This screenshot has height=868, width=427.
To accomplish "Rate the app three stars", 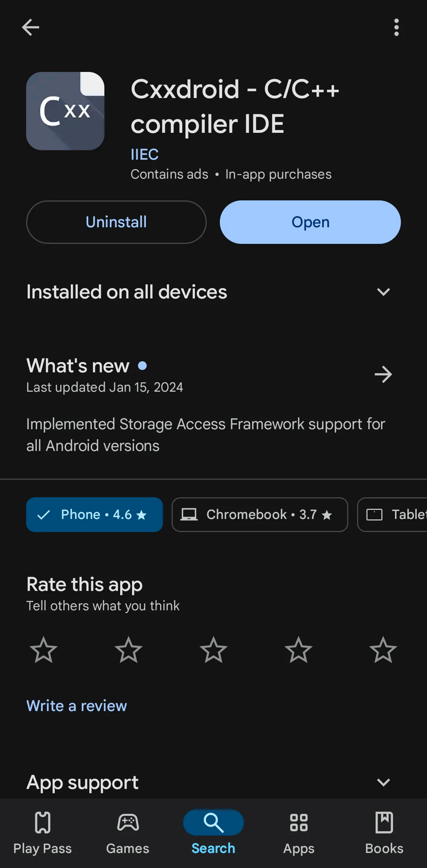I will [x=213, y=650].
